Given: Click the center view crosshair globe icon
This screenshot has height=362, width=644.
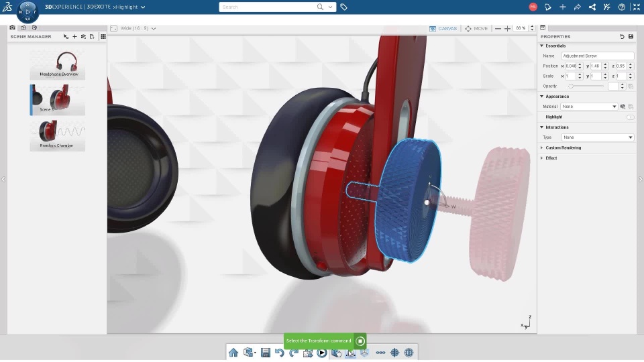Looking at the screenshot, I should (394, 353).
